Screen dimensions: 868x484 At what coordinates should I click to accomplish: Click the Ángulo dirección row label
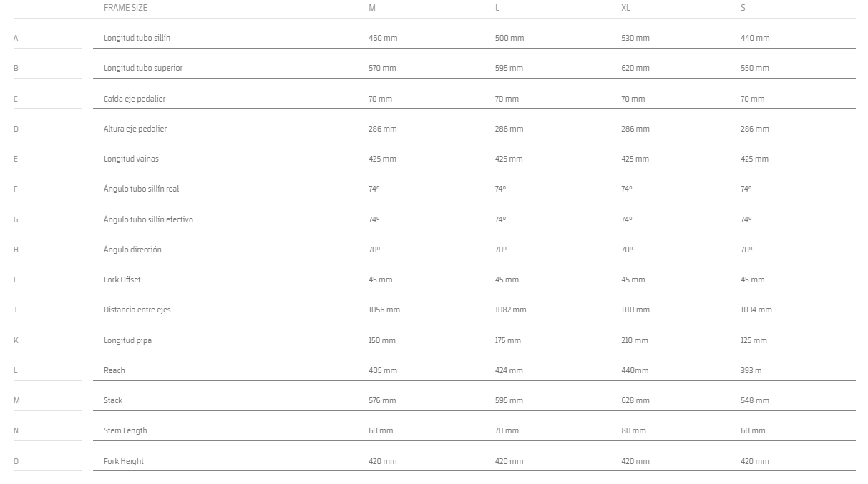click(x=132, y=250)
